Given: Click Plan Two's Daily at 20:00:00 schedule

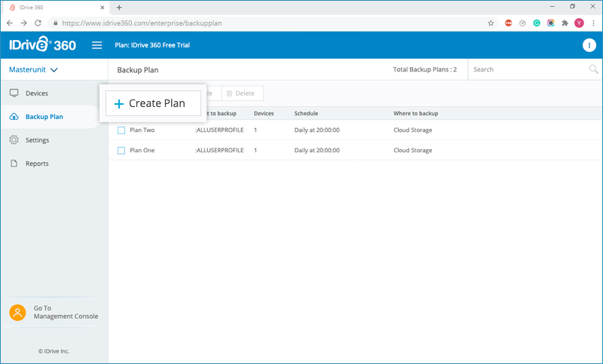Looking at the screenshot, I should pyautogui.click(x=317, y=130).
